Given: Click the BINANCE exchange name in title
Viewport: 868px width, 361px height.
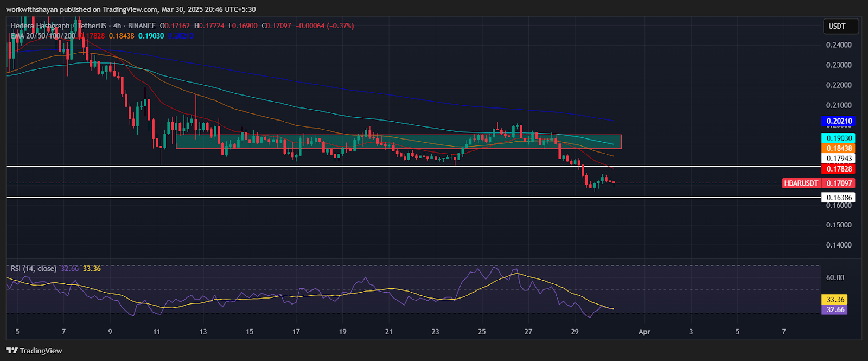Looking at the screenshot, I should (142, 26).
